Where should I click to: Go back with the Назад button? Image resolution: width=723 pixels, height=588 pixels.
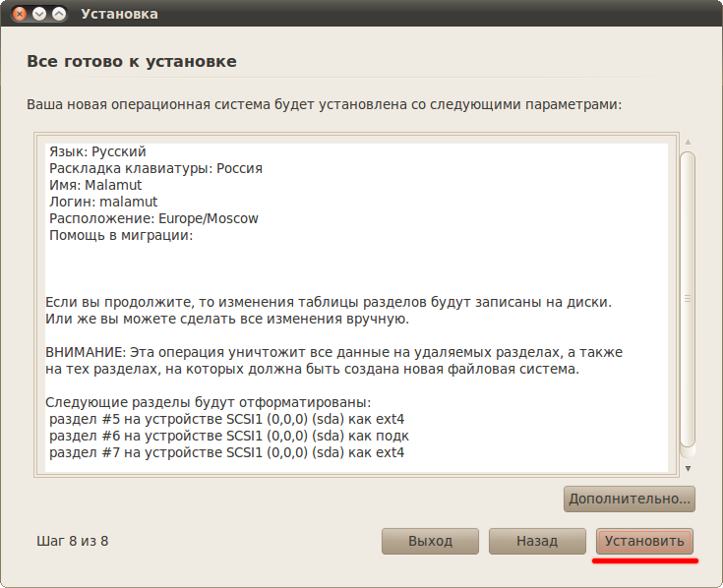point(537,541)
